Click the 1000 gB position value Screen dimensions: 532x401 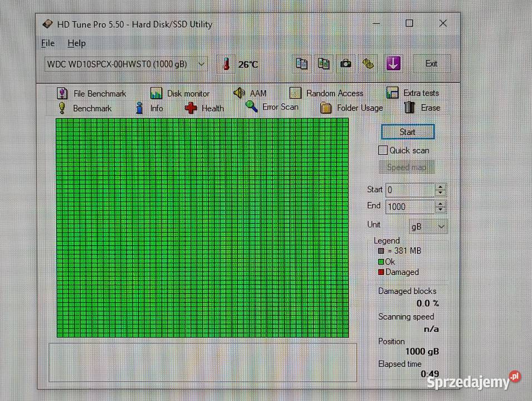coord(422,351)
